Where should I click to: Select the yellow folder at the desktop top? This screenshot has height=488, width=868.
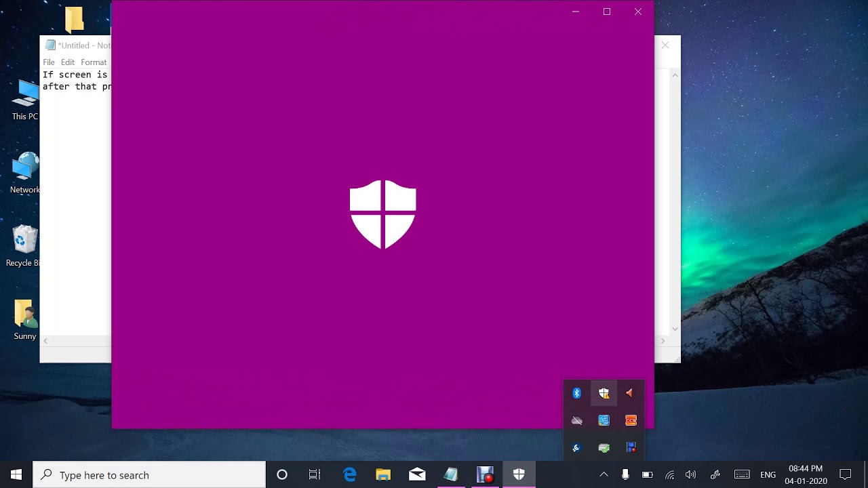coord(74,19)
